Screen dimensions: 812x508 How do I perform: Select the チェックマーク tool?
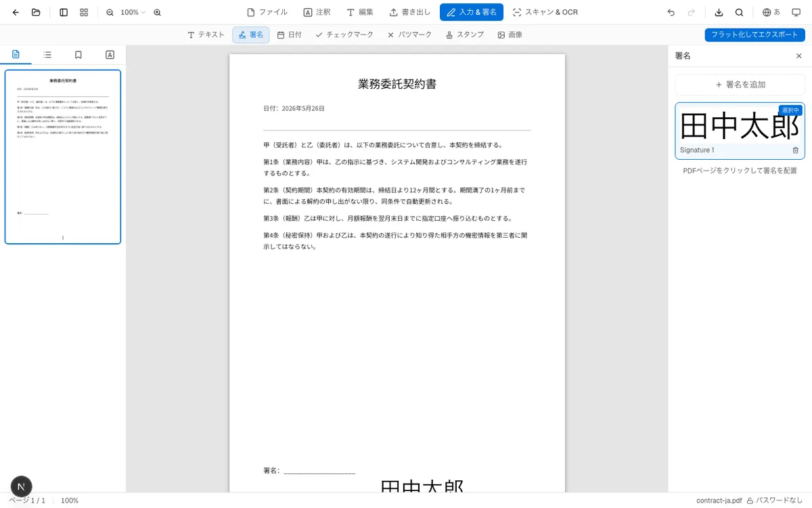(344, 35)
